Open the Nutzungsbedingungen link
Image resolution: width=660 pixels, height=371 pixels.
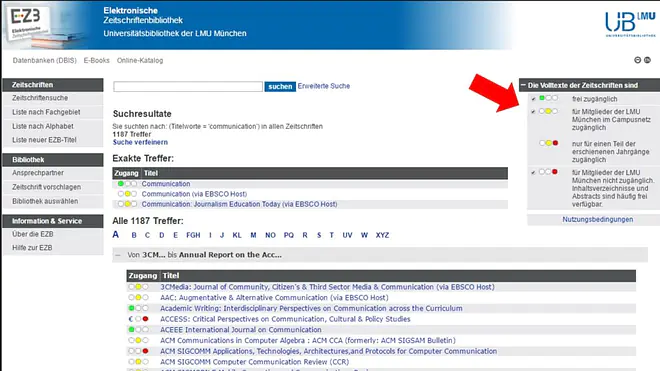(597, 219)
